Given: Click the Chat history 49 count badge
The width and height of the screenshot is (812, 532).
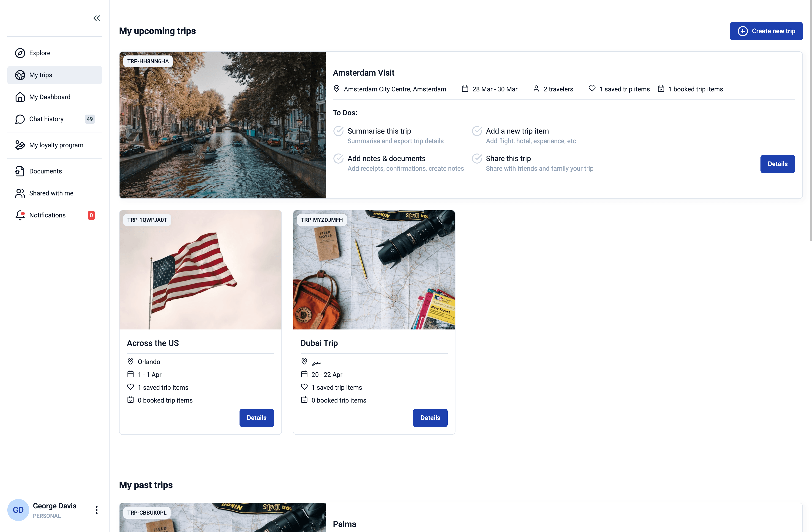Looking at the screenshot, I should click(90, 119).
